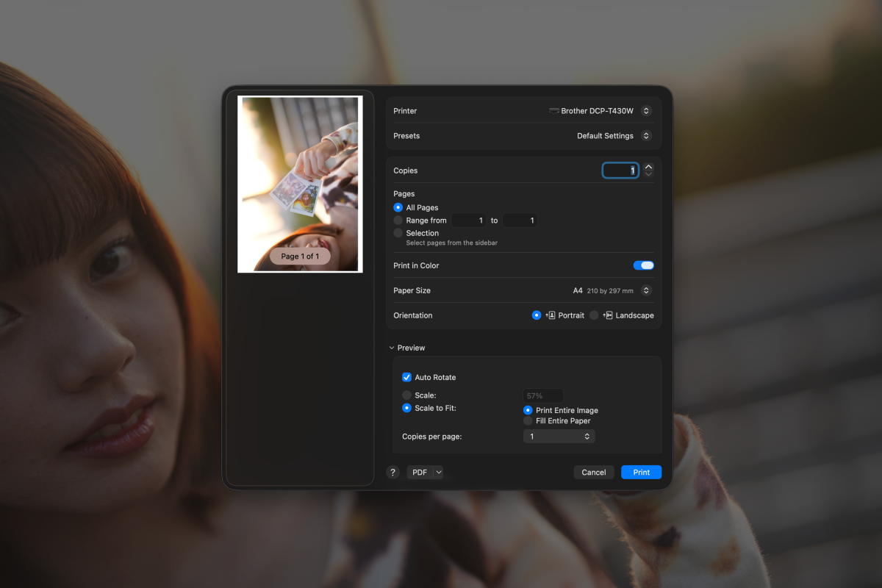882x588 pixels.
Task: Select the page 1 preview thumbnail
Action: [300, 184]
